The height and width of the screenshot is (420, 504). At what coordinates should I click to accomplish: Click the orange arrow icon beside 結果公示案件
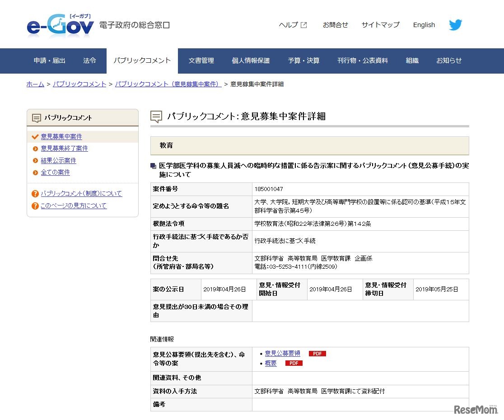[36, 161]
